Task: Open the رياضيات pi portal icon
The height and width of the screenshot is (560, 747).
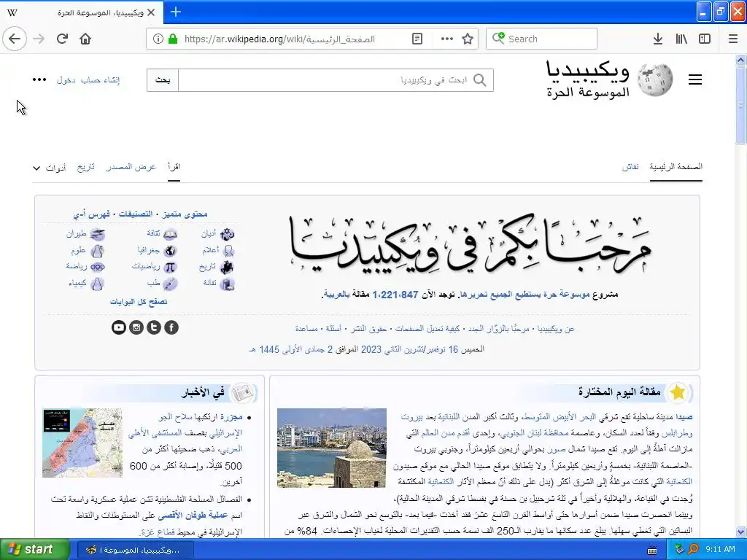Action: click(169, 267)
